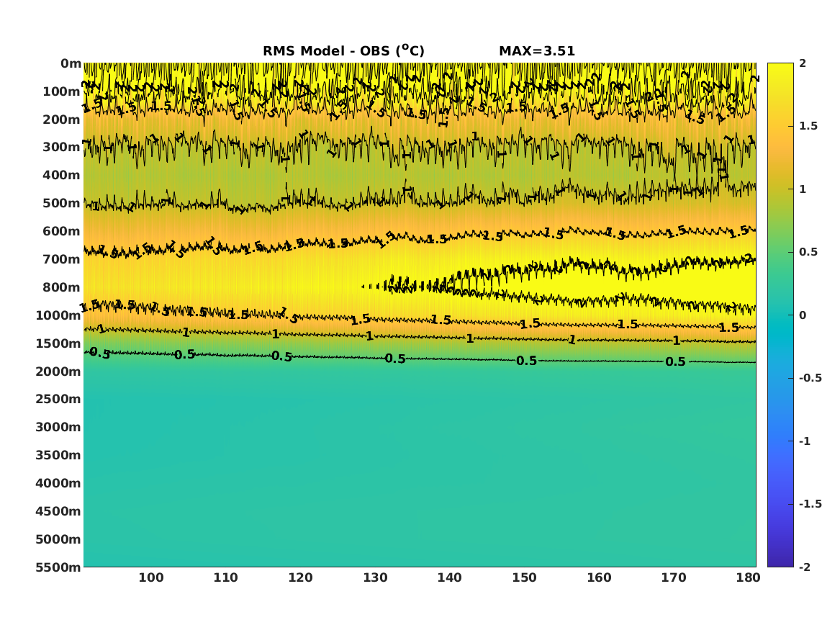The image size is (840, 630).
Task: Click the "0m" depth axis label
Action: point(71,64)
